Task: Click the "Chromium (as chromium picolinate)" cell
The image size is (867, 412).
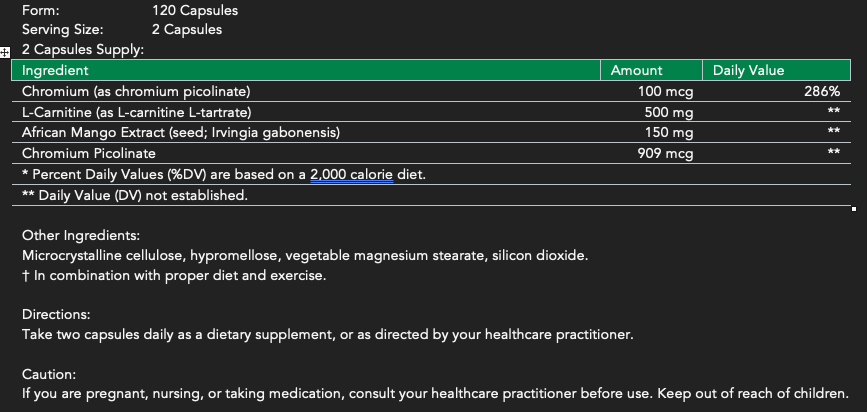Action: point(136,92)
